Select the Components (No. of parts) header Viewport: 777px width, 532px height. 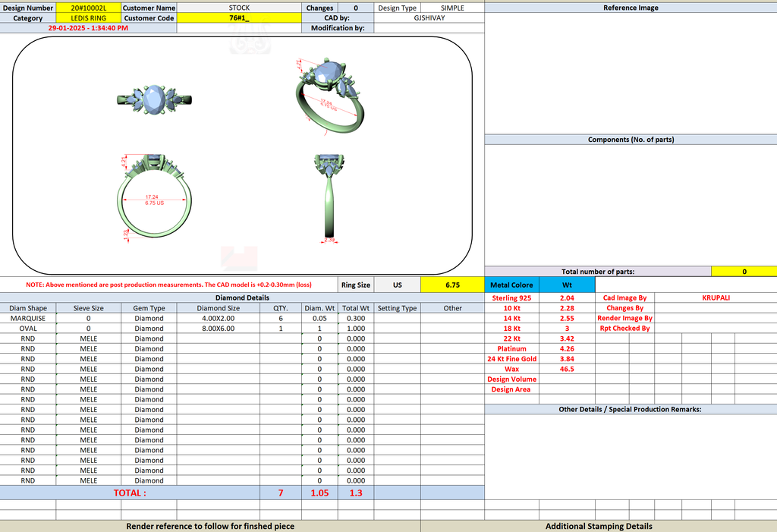click(631, 140)
